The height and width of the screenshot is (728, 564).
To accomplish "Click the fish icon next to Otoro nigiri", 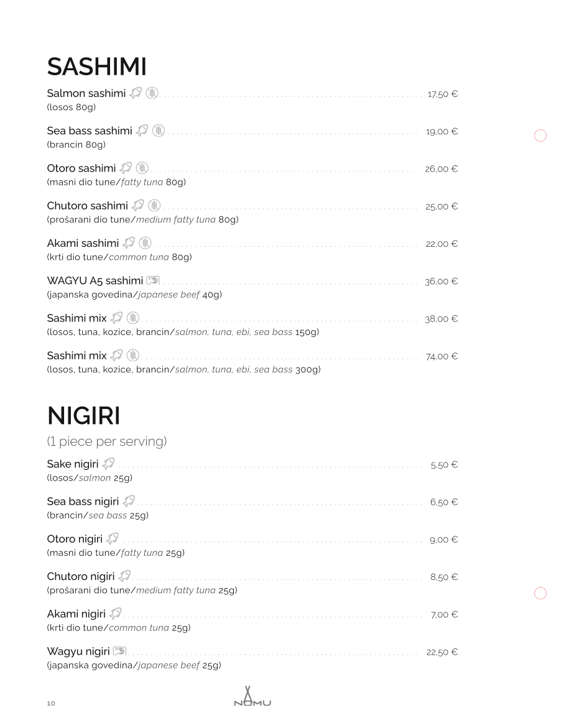I will coord(113,538).
